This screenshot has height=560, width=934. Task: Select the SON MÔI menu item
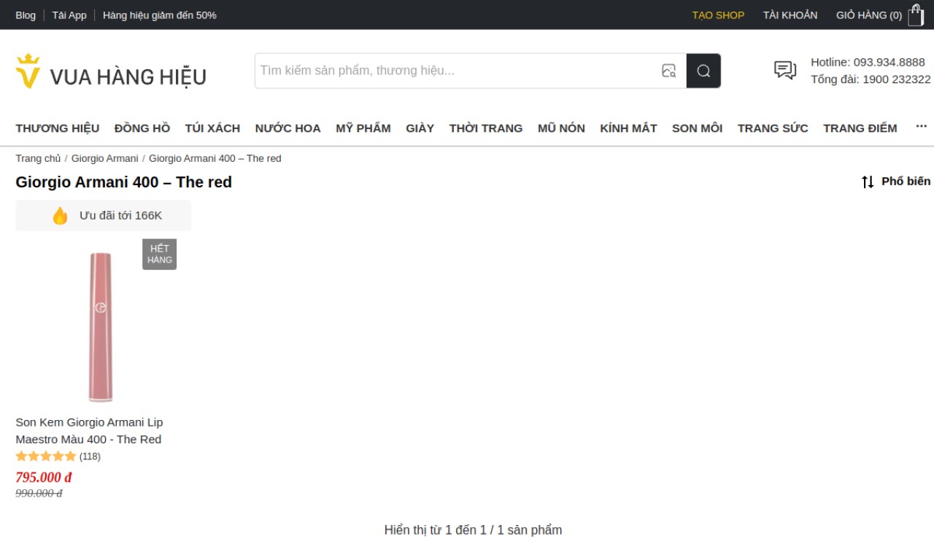click(x=697, y=128)
